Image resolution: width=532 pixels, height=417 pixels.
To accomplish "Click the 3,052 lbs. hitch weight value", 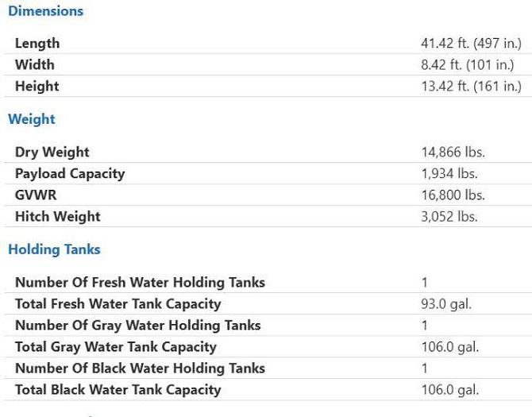I will coord(449,217).
